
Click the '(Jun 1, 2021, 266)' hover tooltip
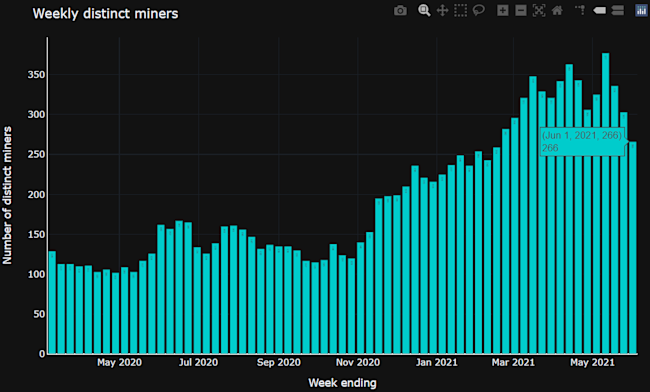pyautogui.click(x=582, y=142)
